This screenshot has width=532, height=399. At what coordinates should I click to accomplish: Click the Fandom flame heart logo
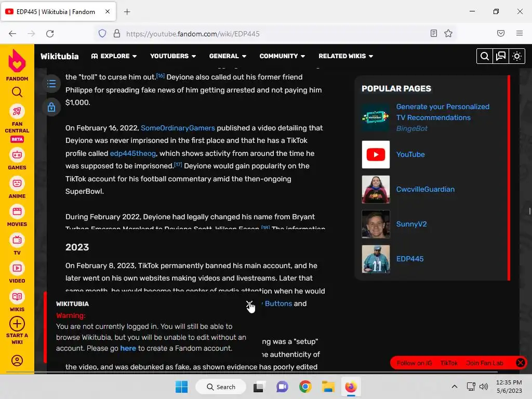[x=17, y=61]
